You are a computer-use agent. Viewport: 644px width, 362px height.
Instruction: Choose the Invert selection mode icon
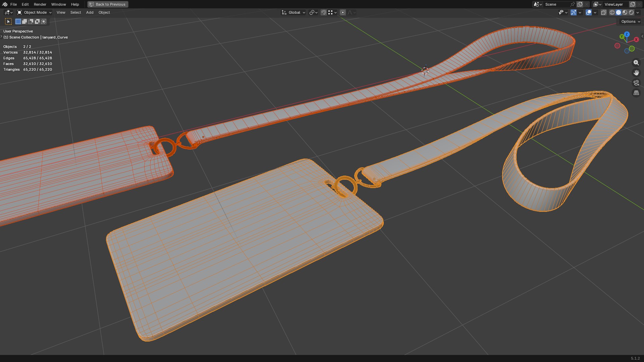pos(37,21)
